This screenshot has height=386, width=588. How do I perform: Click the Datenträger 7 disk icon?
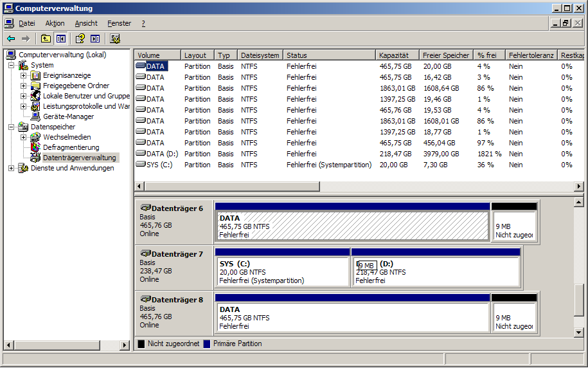pyautogui.click(x=146, y=254)
